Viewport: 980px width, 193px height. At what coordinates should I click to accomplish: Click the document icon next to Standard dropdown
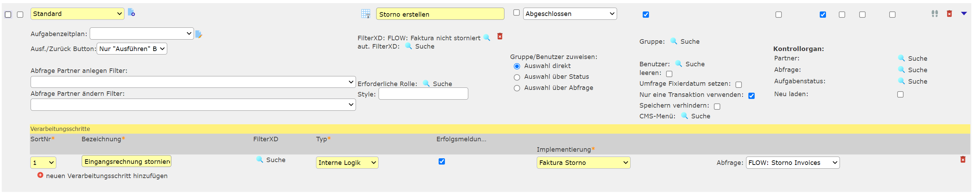coord(131,13)
